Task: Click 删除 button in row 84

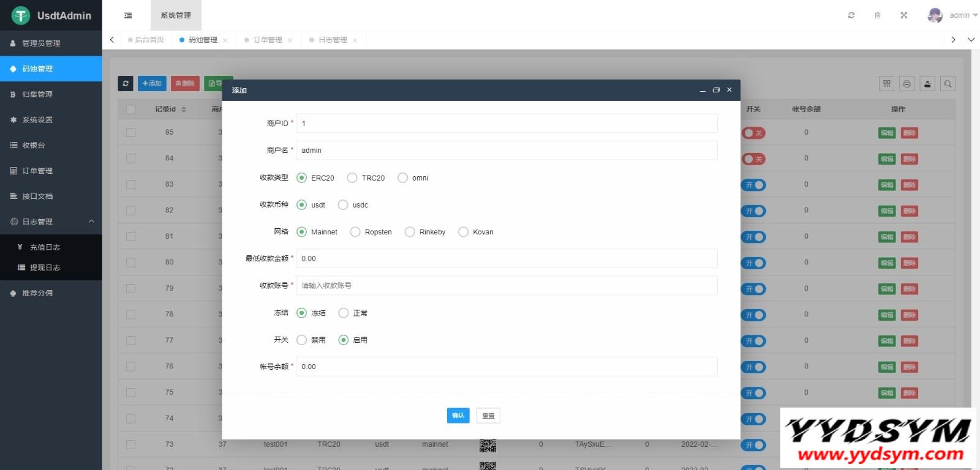Action: pos(910,159)
